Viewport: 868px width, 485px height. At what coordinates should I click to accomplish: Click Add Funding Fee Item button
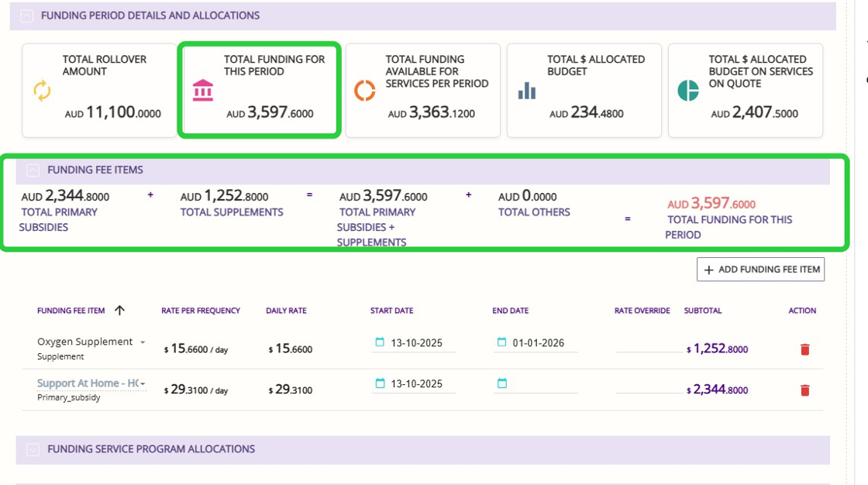pyautogui.click(x=760, y=269)
